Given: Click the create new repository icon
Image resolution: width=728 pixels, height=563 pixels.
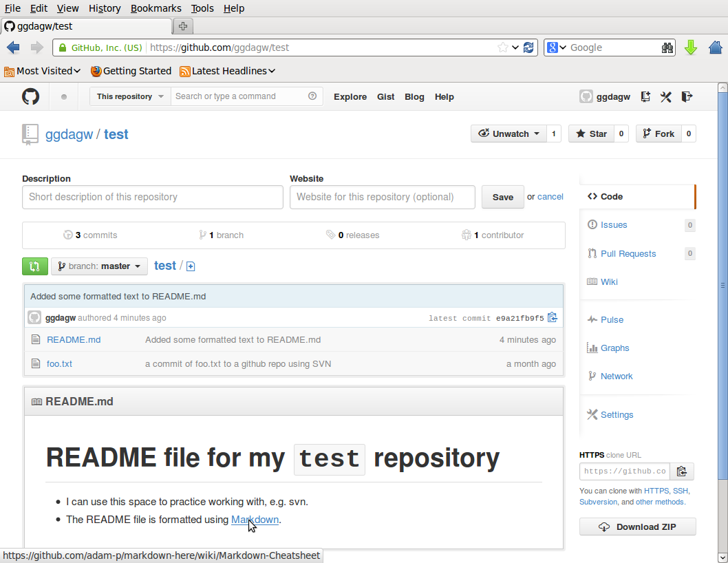Looking at the screenshot, I should click(645, 97).
